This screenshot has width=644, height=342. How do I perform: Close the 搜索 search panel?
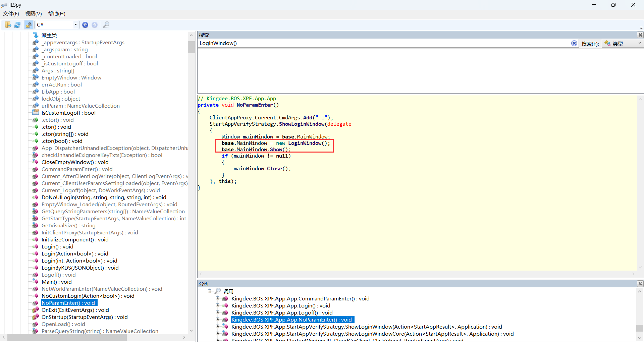[x=640, y=35]
